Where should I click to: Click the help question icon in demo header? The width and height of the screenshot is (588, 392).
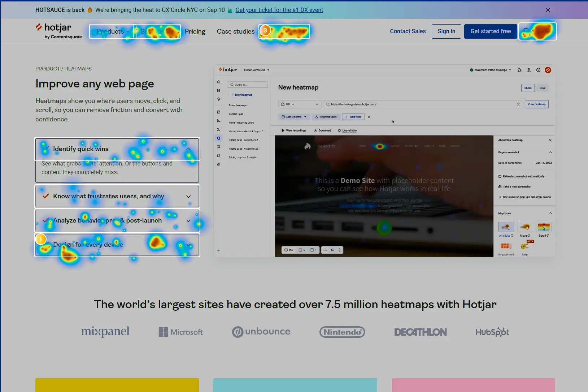(538, 70)
